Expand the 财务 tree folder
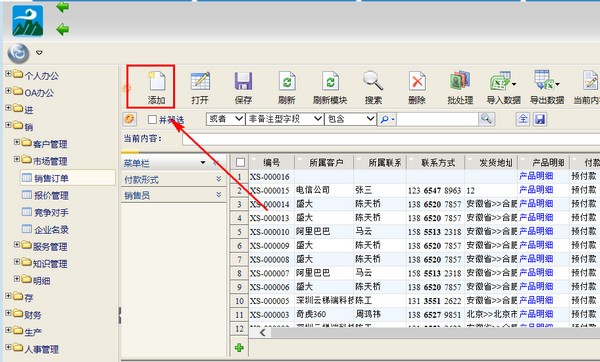 coord(8,313)
